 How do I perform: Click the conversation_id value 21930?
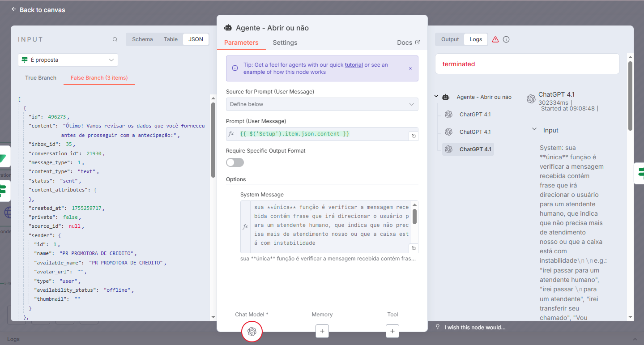[94, 153]
